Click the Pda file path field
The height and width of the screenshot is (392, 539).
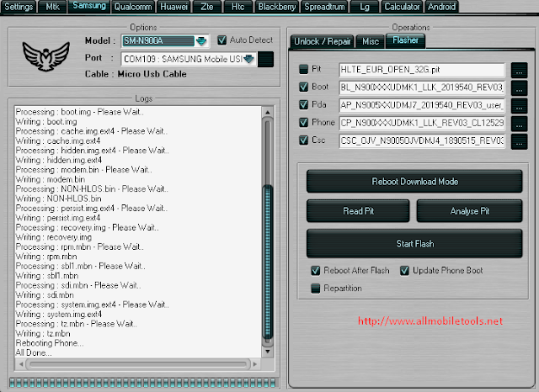tap(422, 105)
